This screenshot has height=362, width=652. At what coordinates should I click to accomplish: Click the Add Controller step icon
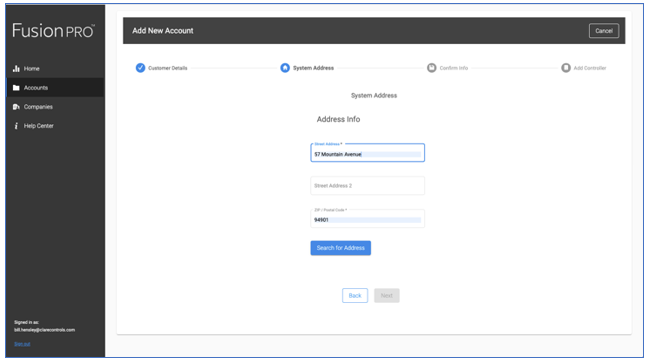coord(566,68)
